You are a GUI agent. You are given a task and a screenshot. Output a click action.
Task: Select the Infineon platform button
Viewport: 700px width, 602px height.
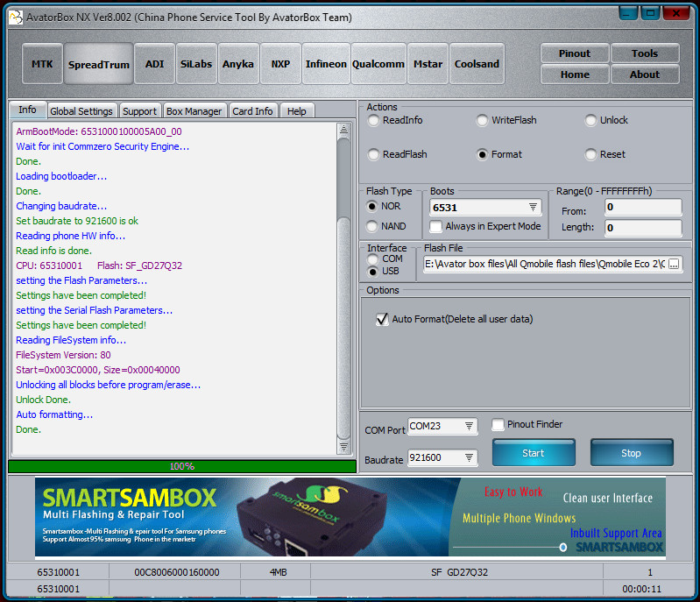click(x=326, y=64)
